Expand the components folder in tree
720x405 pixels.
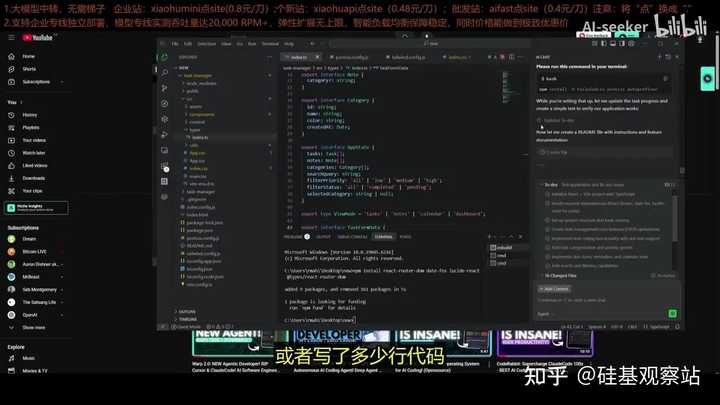pos(202,114)
